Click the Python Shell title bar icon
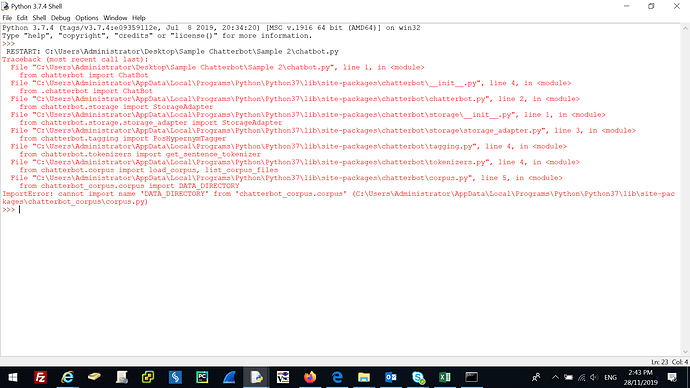This screenshot has width=690, height=388. pos(5,6)
